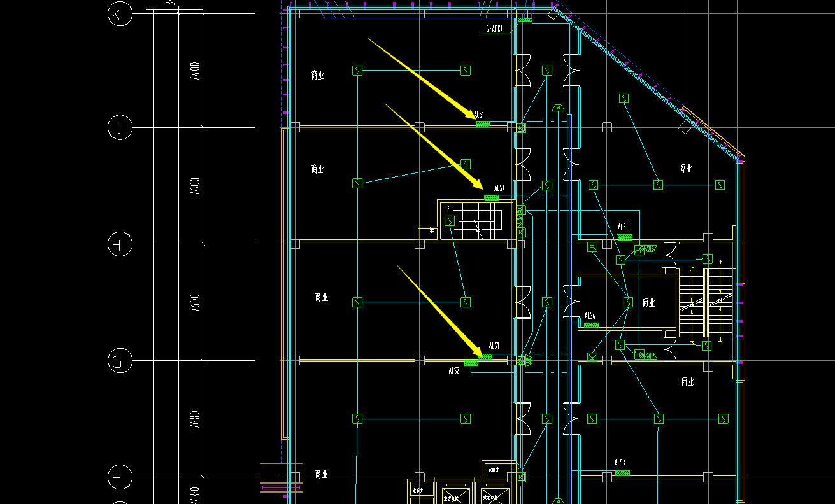The width and height of the screenshot is (835, 504).
Task: Select the smoke detector inside central staircase
Action: point(450,221)
